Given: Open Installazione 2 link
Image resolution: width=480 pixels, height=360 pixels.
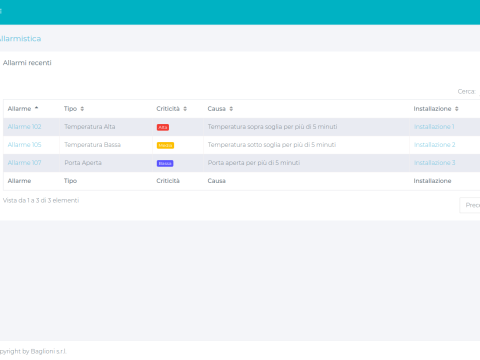Looking at the screenshot, I should [434, 145].
